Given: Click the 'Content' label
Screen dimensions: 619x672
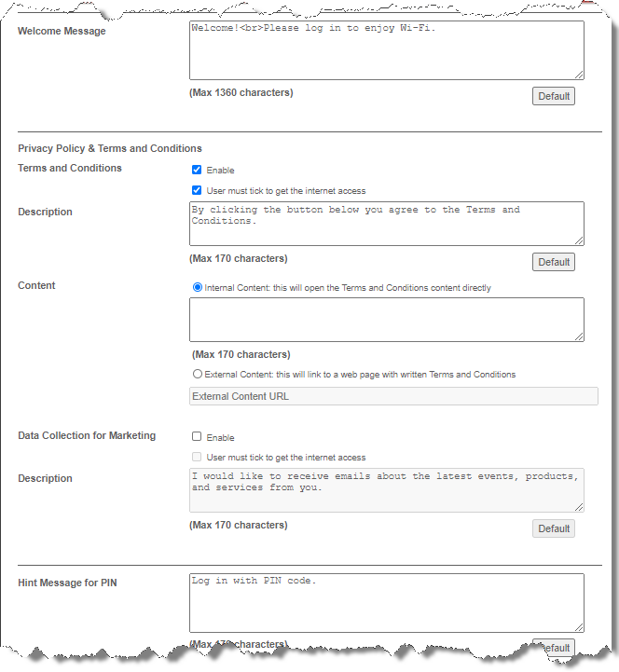Looking at the screenshot, I should click(x=36, y=285).
